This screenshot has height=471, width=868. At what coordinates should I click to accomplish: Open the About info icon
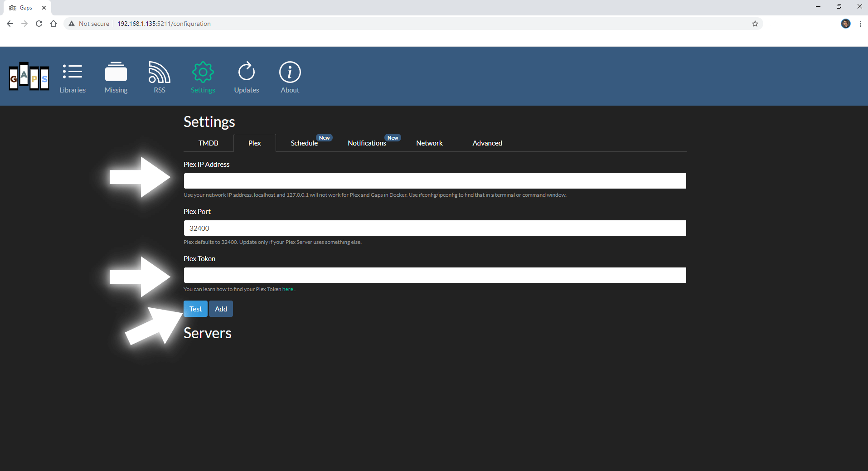coord(290,72)
